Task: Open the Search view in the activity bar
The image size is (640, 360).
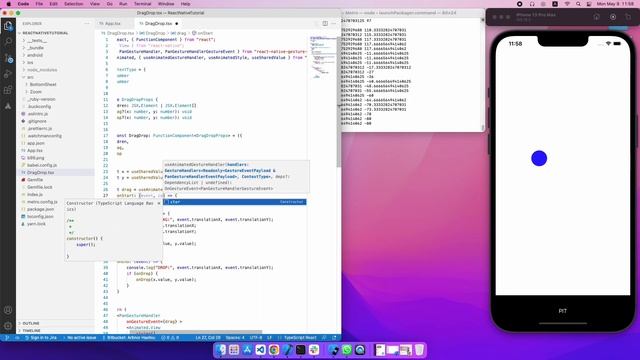Action: [x=8, y=42]
